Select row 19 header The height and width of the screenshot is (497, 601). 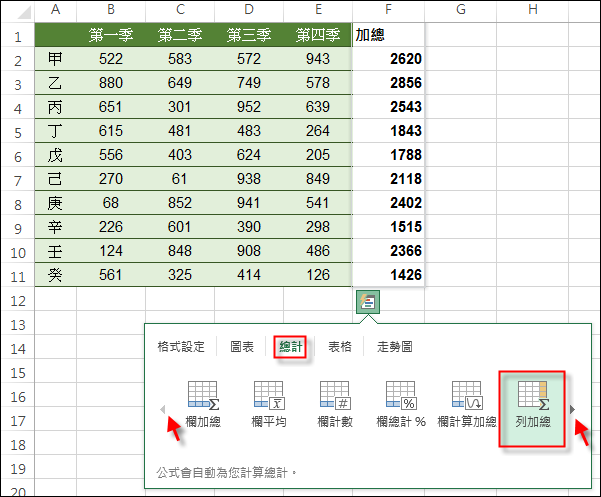18,467
